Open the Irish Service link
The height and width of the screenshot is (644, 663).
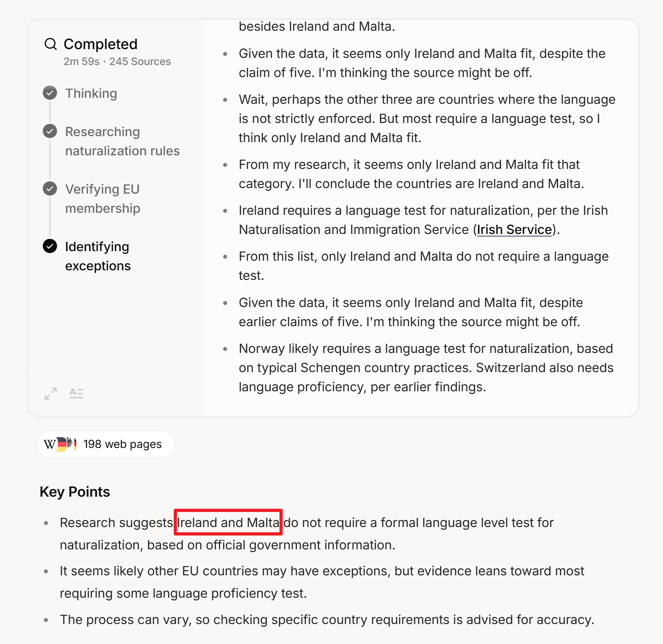pos(514,230)
